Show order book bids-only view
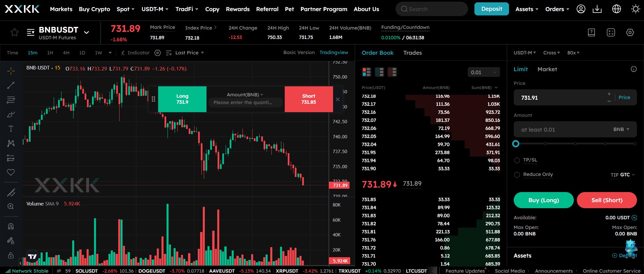Image resolution: width=644 pixels, height=274 pixels. coord(379,72)
